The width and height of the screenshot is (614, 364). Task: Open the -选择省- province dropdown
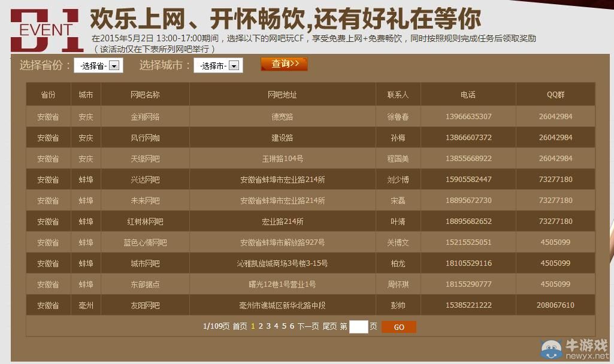98,65
